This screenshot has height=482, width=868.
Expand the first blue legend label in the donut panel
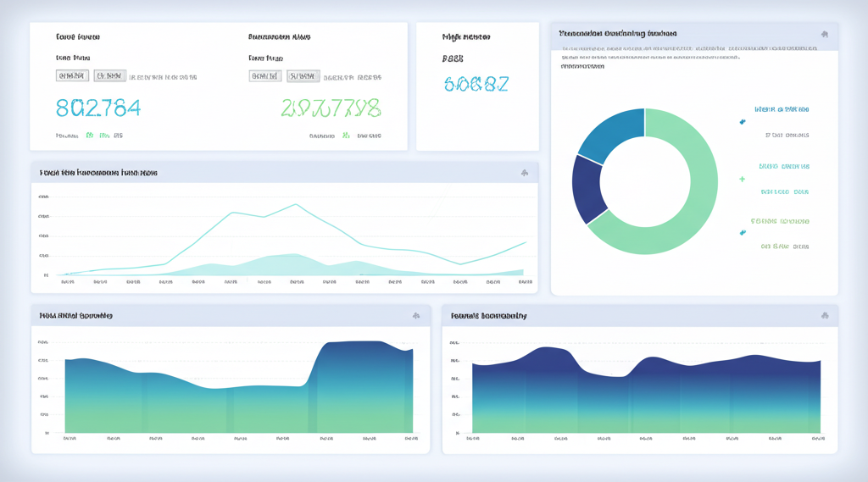click(782, 109)
